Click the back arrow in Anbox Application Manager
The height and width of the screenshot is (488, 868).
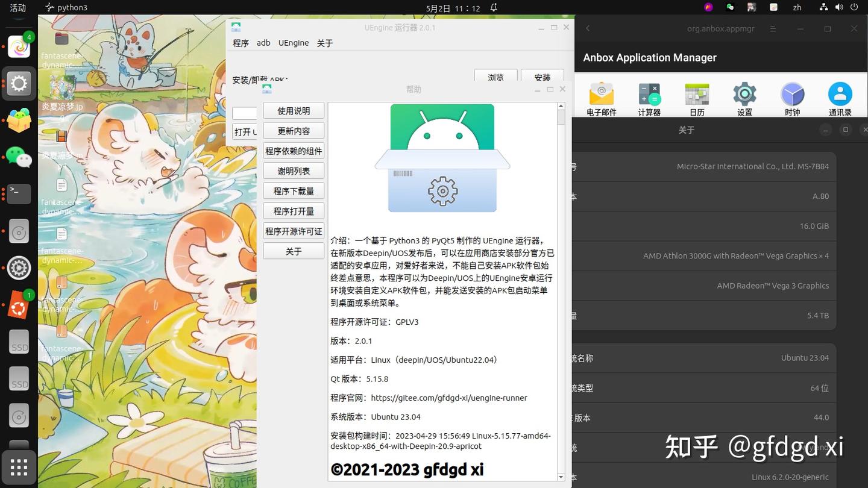tap(587, 28)
